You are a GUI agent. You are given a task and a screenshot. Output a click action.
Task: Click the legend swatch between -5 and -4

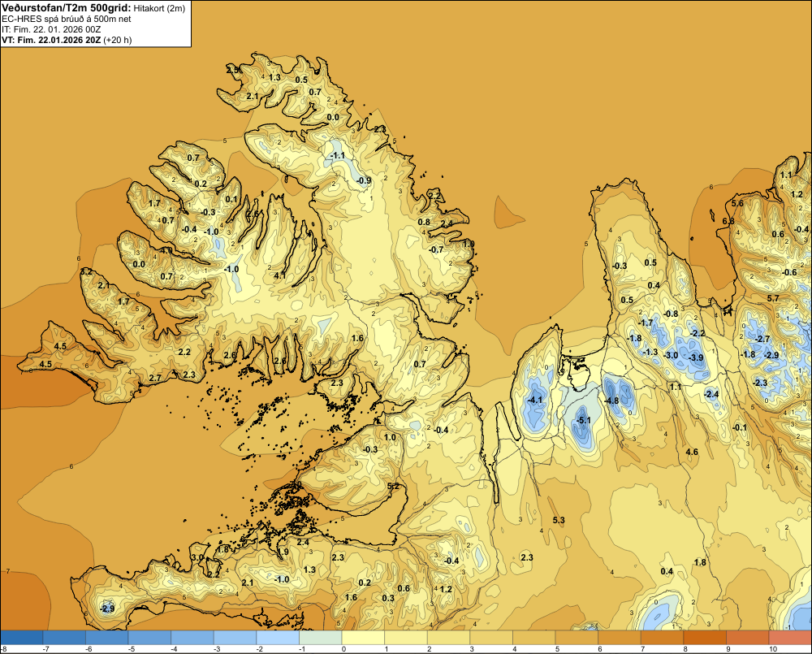tap(149, 637)
